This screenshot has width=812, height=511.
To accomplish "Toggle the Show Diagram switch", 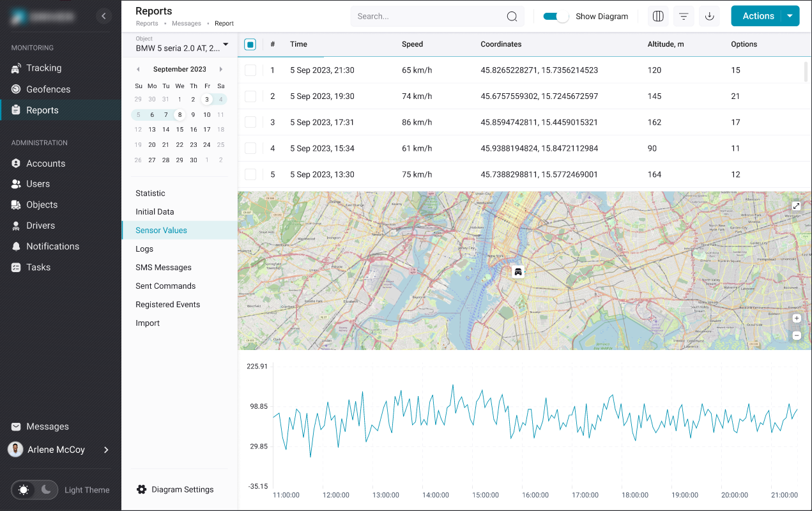I will pos(555,17).
